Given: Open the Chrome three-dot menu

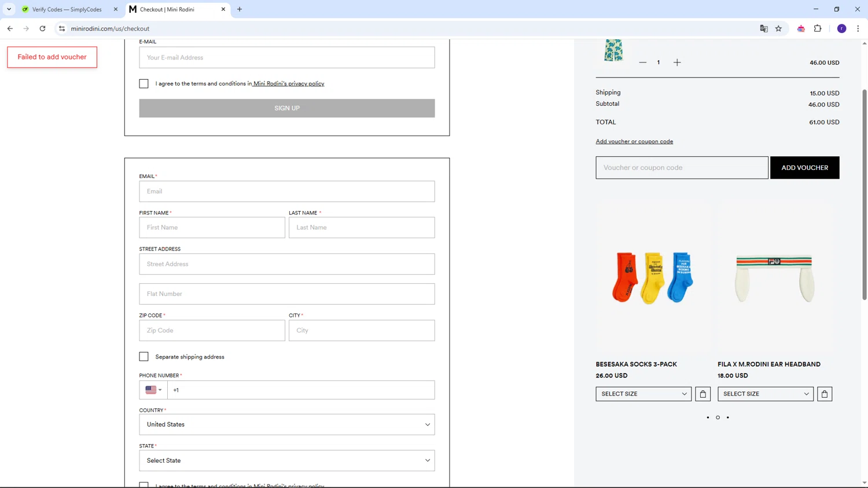Looking at the screenshot, I should click(x=858, y=28).
